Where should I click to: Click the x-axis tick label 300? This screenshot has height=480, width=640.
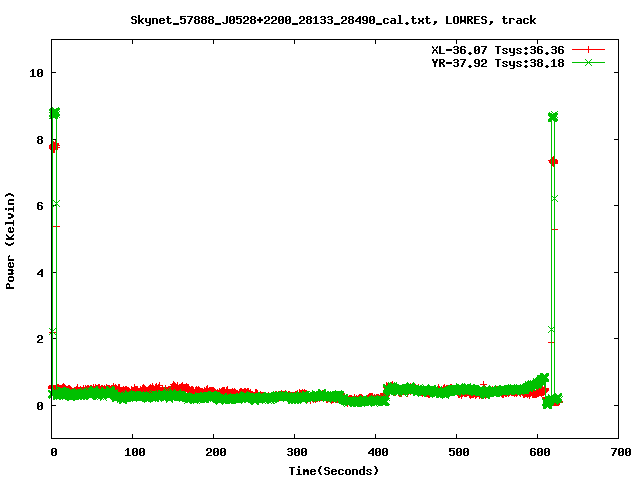[x=297, y=452]
